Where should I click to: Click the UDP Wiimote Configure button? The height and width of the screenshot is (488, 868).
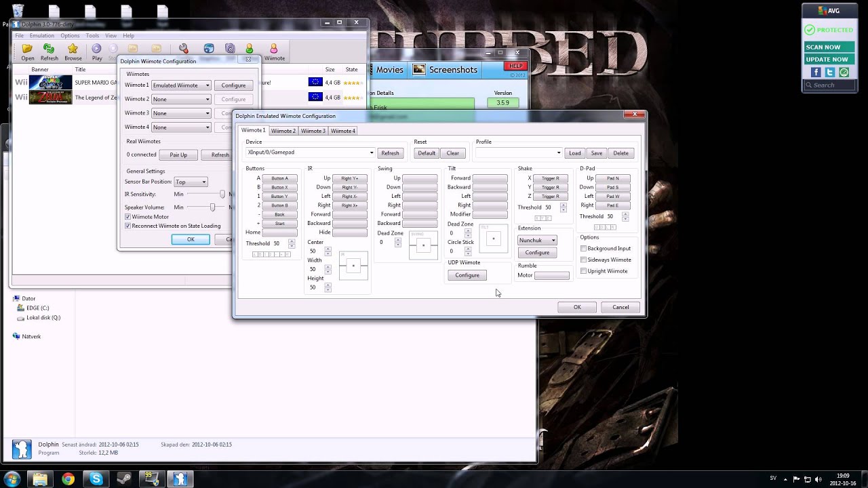tap(467, 275)
